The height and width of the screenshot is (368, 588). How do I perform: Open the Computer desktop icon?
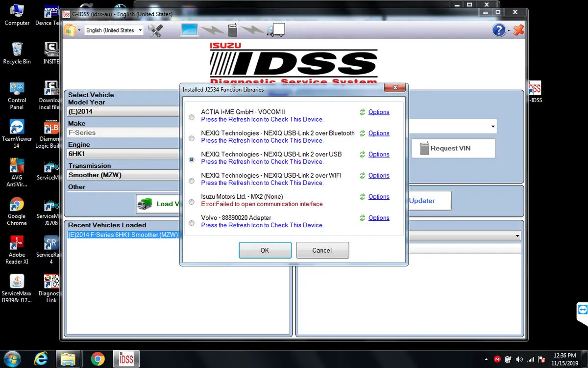pyautogui.click(x=17, y=15)
